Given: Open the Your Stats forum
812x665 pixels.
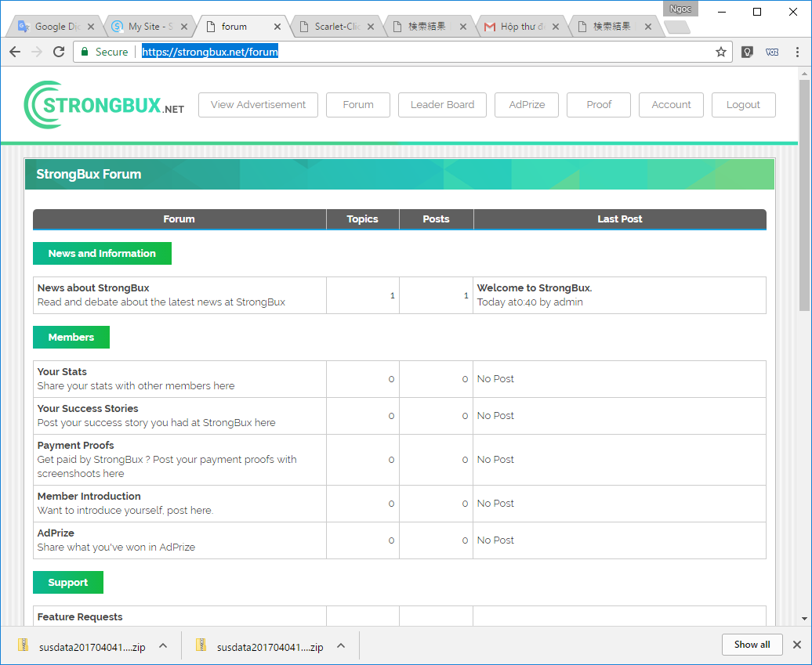Looking at the screenshot, I should [62, 371].
